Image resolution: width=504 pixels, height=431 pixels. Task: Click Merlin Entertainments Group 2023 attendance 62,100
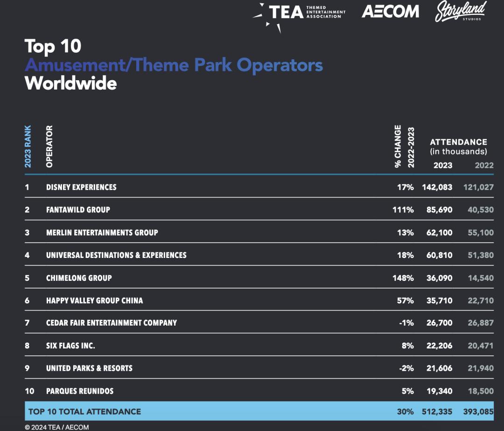click(439, 232)
